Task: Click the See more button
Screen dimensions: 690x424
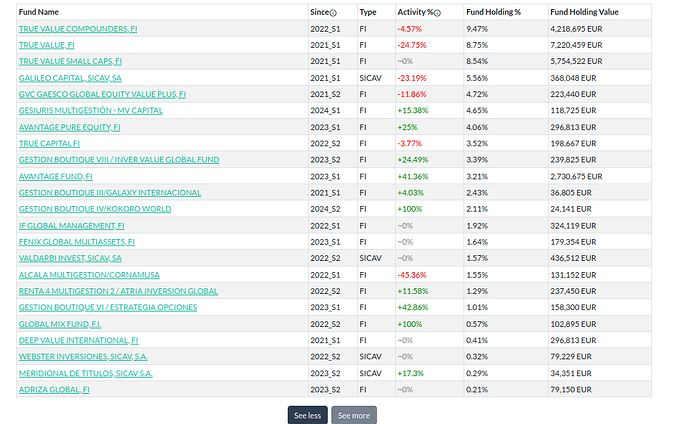Action: pos(354,415)
